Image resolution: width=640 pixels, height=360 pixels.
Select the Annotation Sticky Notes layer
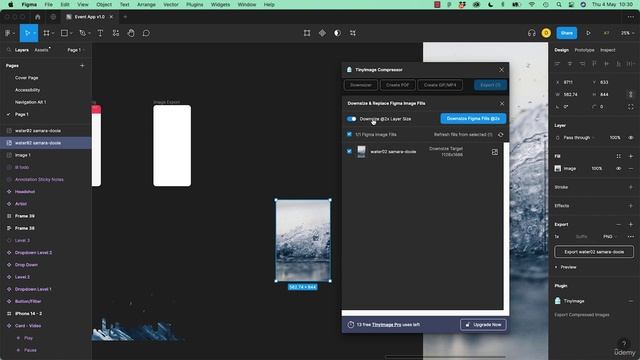pyautogui.click(x=39, y=179)
